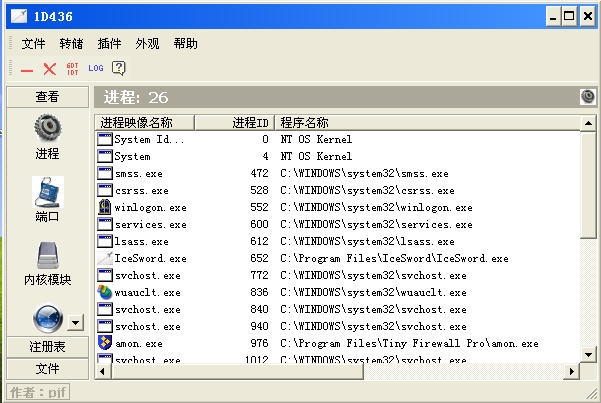Click path C:\WINDOWS\system32\winlogon.exe
601x403 pixels.
[x=376, y=207]
